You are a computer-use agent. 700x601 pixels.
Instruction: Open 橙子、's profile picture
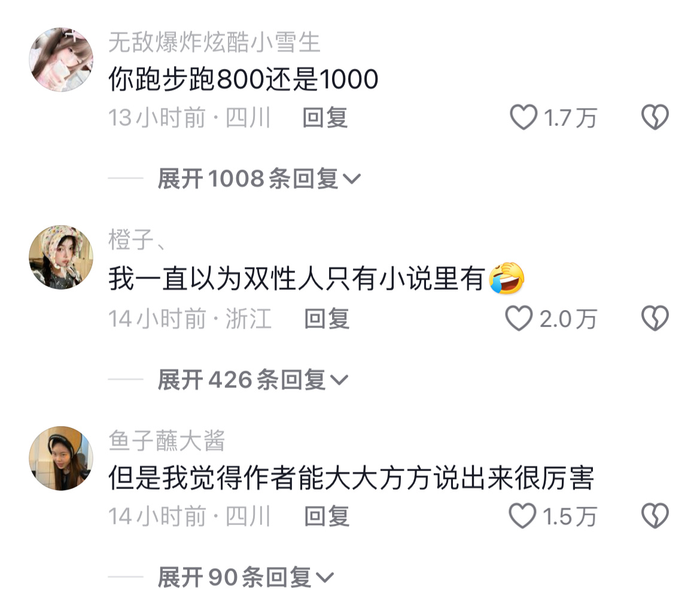(x=61, y=257)
